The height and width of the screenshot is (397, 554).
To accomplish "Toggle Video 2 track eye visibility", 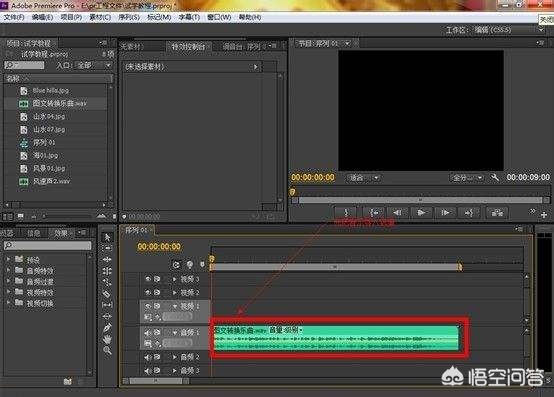I will pyautogui.click(x=148, y=292).
